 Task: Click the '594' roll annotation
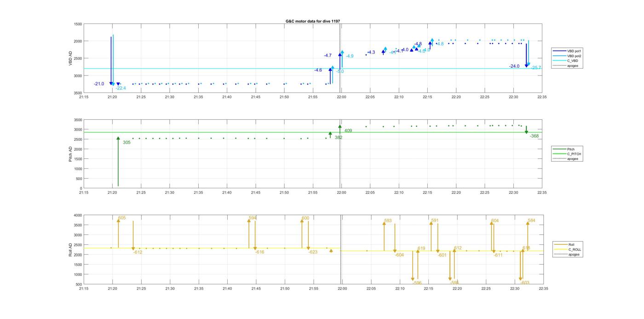253,218
